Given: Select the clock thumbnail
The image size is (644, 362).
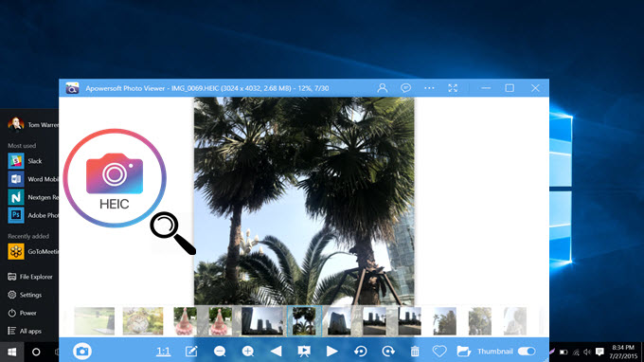Looking at the screenshot, I should point(143,321).
